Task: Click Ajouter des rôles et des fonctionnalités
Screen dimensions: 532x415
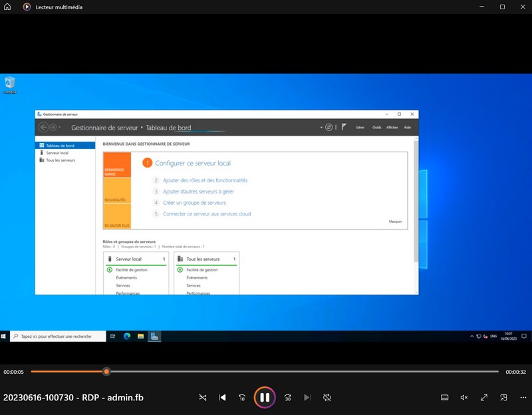Action: (205, 180)
